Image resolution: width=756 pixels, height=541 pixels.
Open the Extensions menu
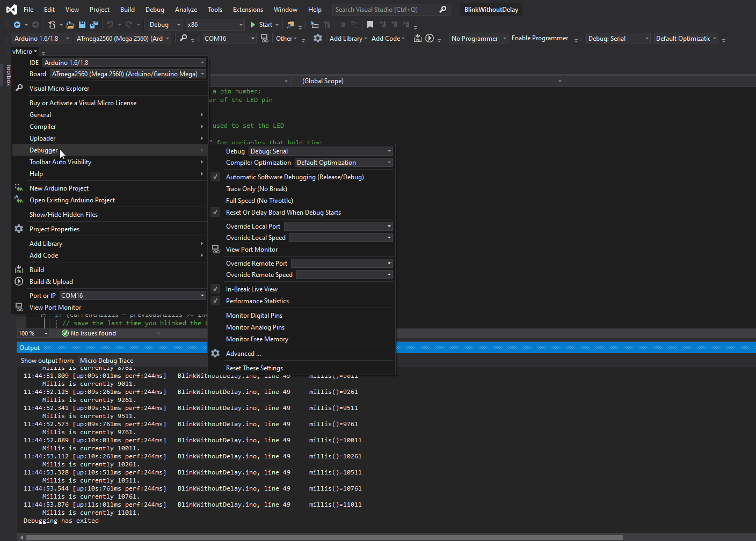point(248,10)
